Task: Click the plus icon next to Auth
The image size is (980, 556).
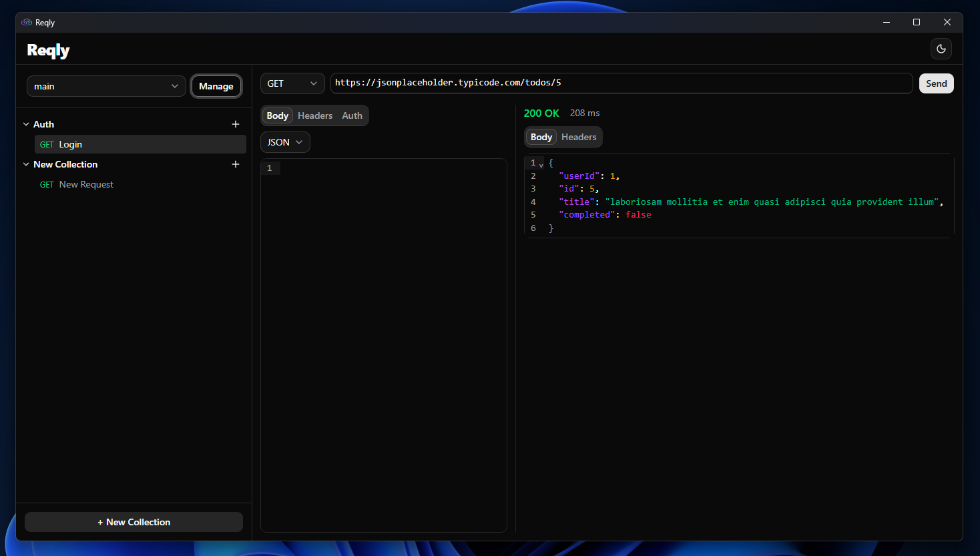Action: point(236,124)
